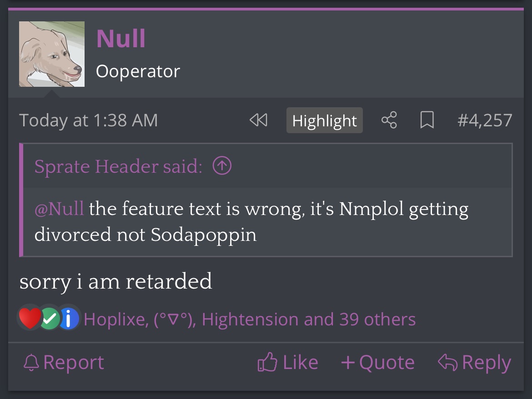
Task: Open Null's dog avatar image
Action: [x=52, y=54]
